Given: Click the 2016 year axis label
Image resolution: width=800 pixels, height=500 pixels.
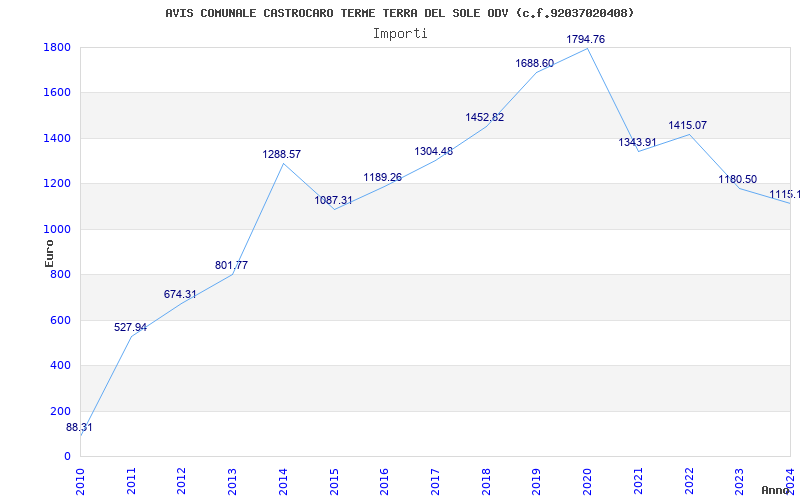Looking at the screenshot, I should click(x=385, y=481).
